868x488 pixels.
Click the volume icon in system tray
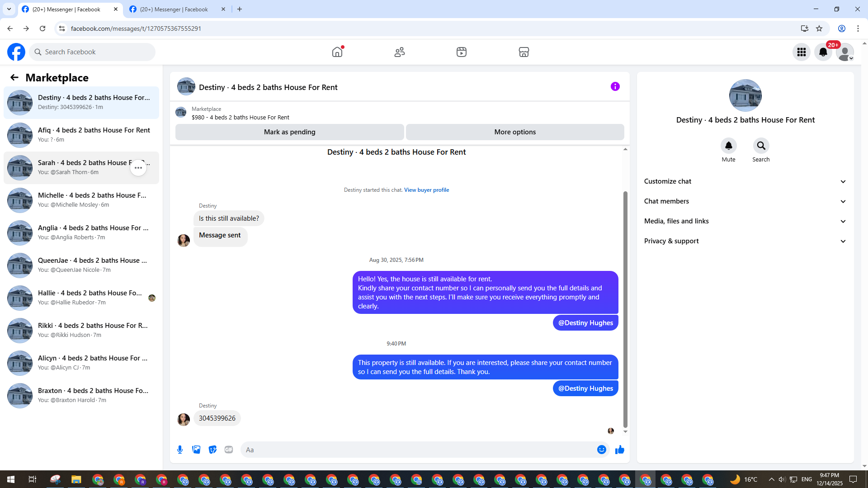point(782,479)
